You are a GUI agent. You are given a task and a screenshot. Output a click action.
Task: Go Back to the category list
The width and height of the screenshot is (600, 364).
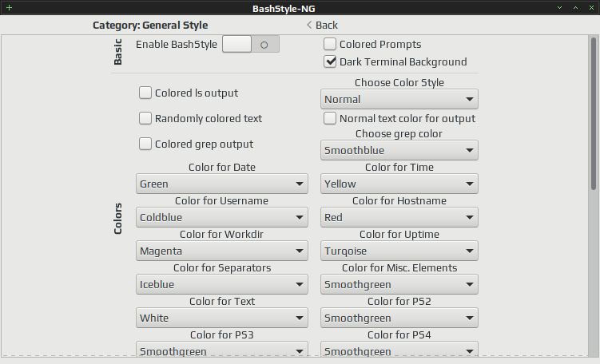(x=322, y=25)
